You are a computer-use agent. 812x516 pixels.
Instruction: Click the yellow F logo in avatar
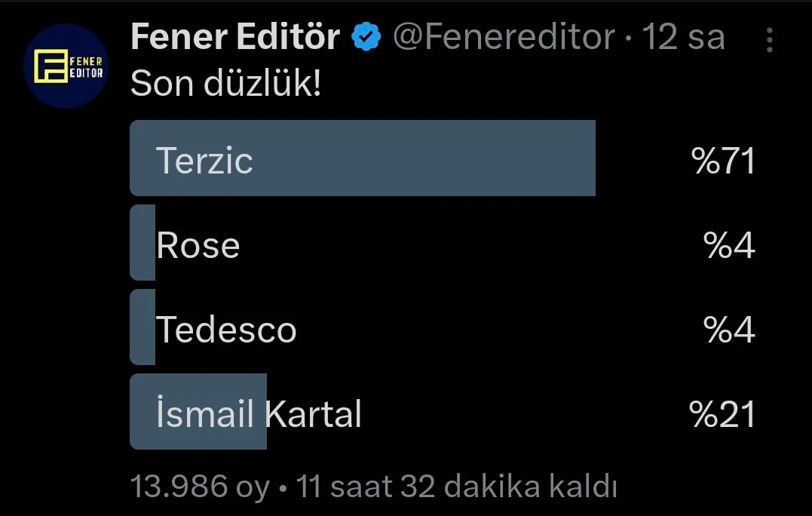coord(51,66)
